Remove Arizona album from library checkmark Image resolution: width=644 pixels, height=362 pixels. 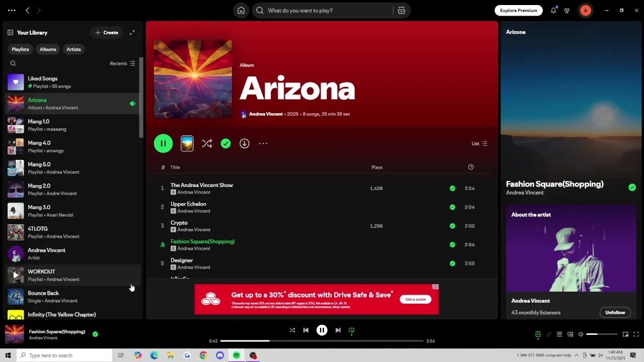pyautogui.click(x=226, y=144)
